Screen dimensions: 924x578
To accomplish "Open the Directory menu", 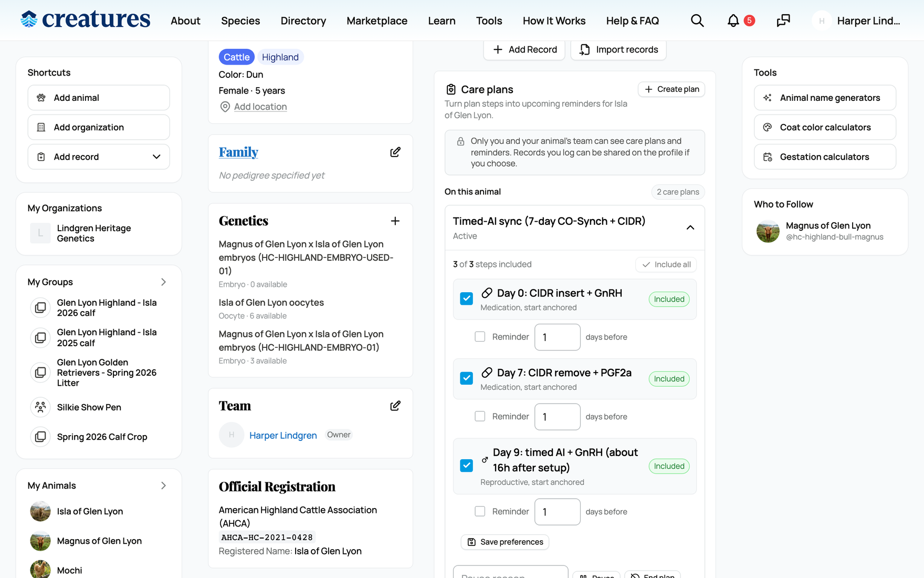I will click(x=303, y=20).
